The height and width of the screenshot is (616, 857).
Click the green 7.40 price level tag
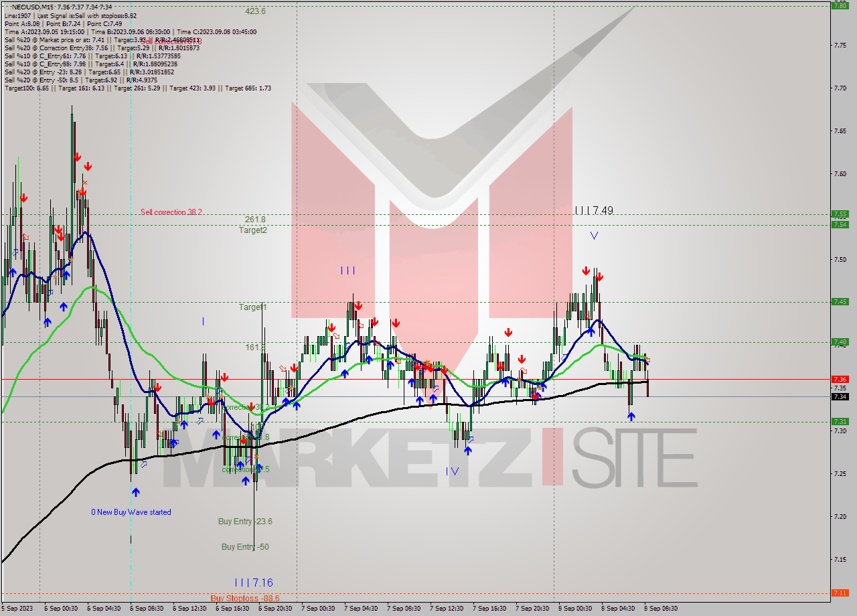click(x=840, y=342)
